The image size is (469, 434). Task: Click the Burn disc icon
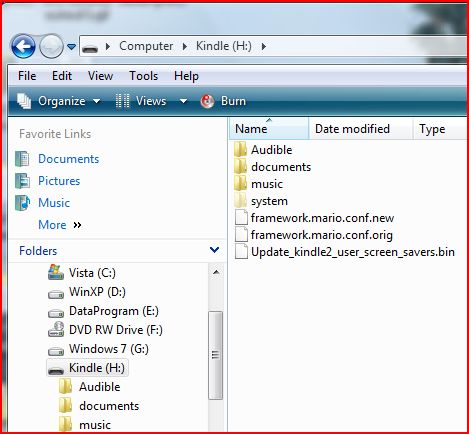point(207,101)
